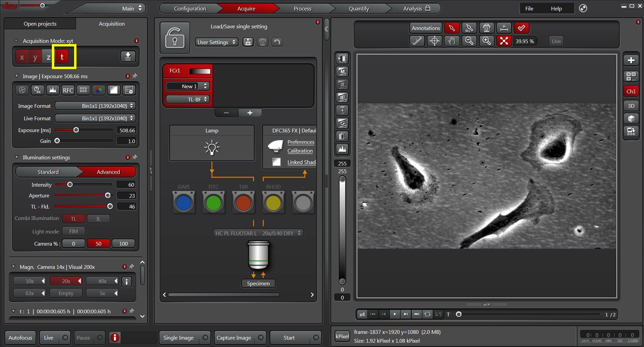Click the lamp light bulb icon
Screen dimensions: 644x347
(212, 148)
